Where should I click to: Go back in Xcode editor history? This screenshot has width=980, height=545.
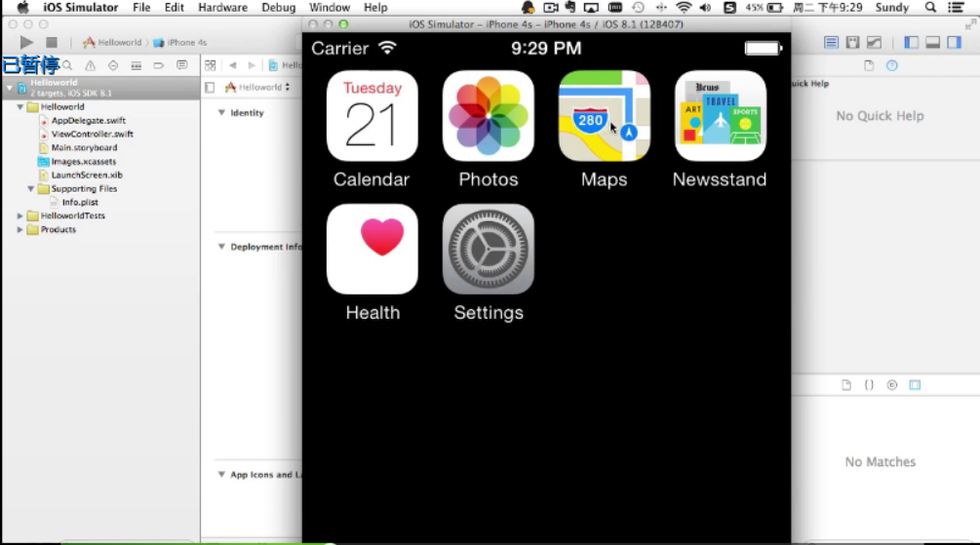click(232, 65)
